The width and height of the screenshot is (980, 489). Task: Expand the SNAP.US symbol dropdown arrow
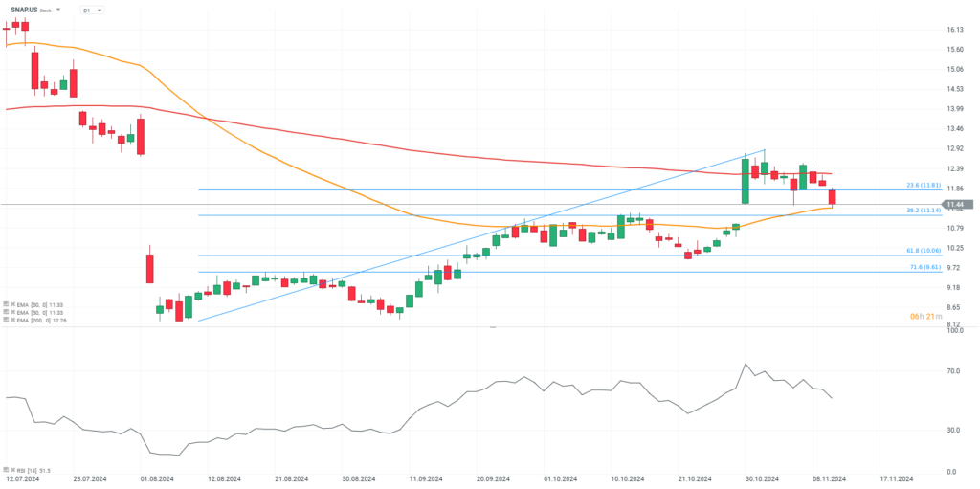(x=58, y=10)
